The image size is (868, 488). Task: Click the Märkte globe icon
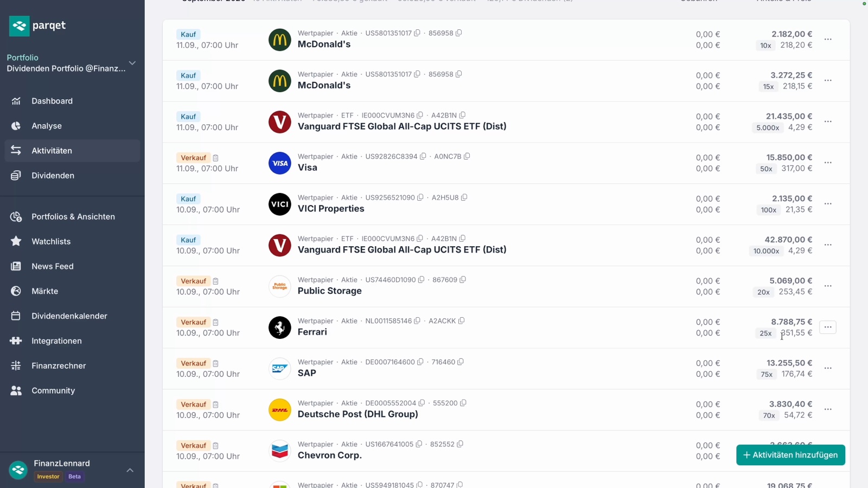[16, 291]
